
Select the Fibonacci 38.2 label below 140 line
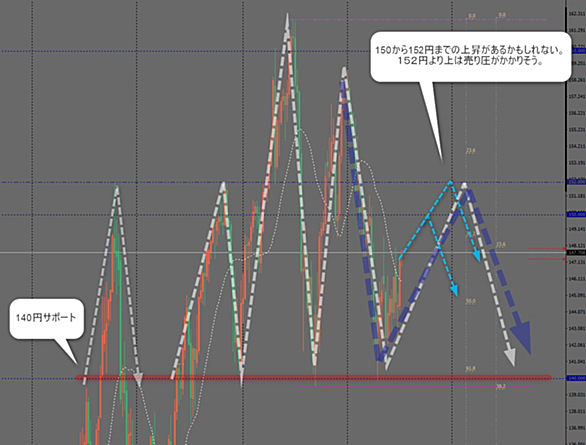pos(500,387)
